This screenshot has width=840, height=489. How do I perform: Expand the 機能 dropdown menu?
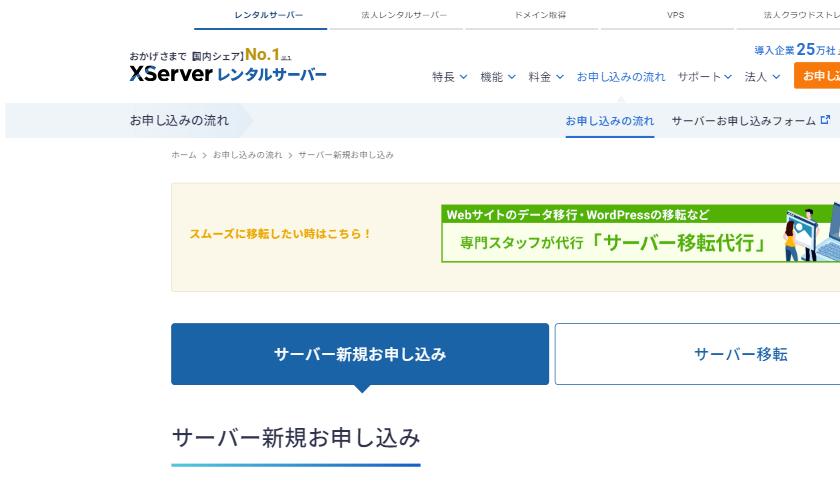click(x=498, y=77)
